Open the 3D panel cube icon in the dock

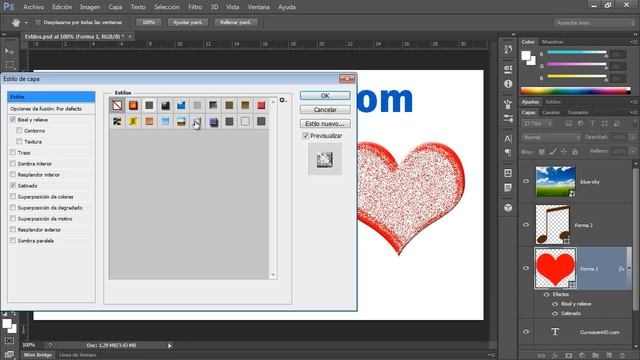(x=508, y=208)
